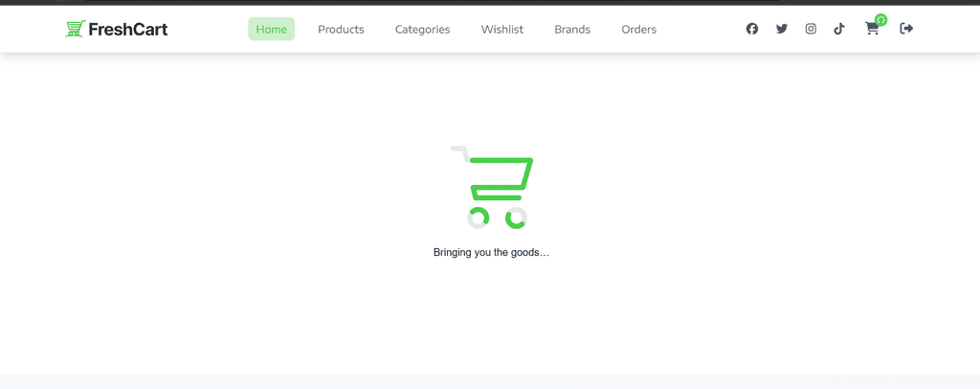Click the loading cart's gray handle
Image resolution: width=980 pixels, height=389 pixels.
459,149
